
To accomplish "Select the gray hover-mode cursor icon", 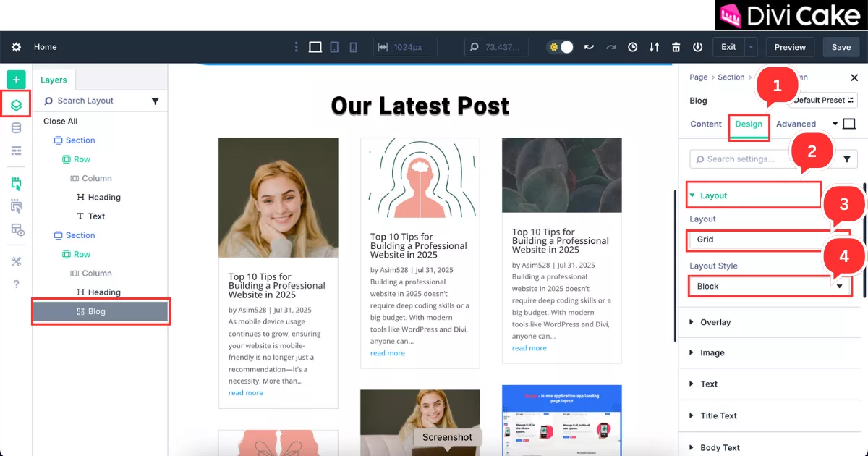I will [16, 206].
